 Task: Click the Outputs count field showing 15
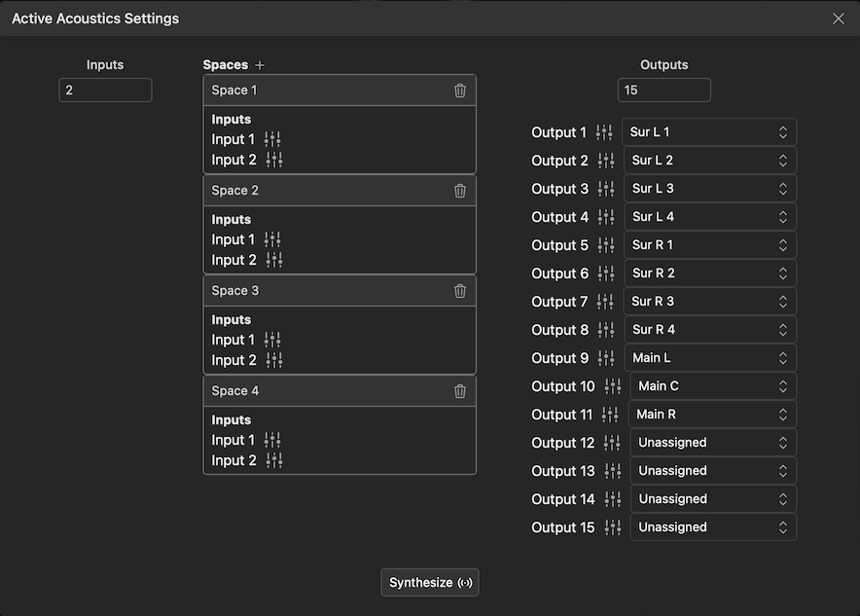[663, 91]
